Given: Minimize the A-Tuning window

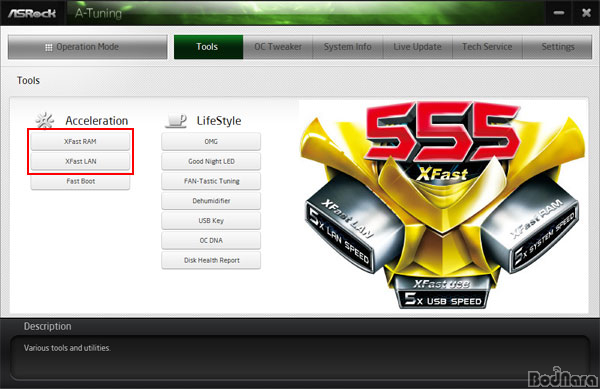Looking at the screenshot, I should 559,13.
